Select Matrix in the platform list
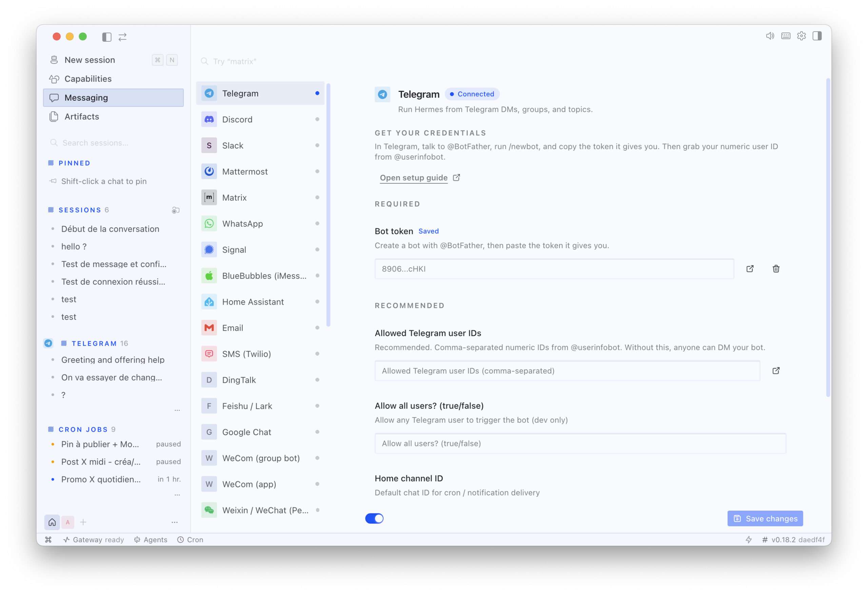Viewport: 868px width, 594px height. (260, 198)
